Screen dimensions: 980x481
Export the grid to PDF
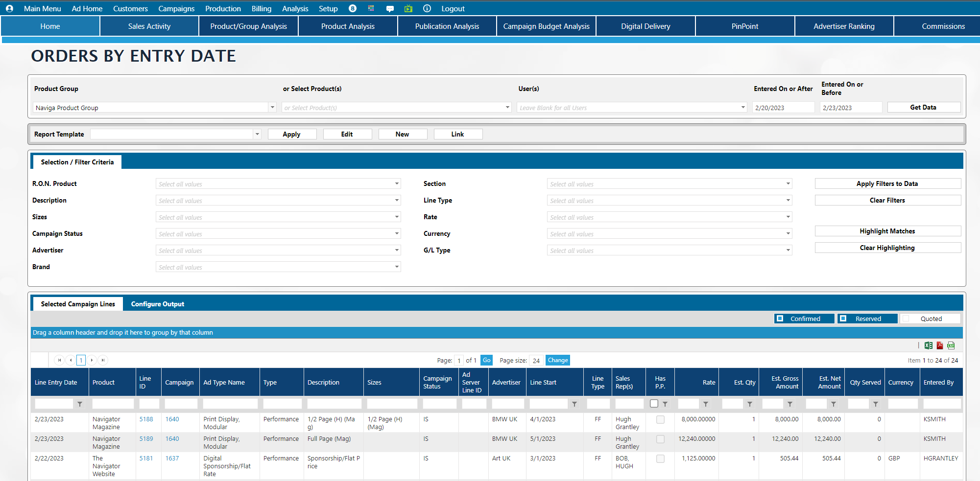click(x=940, y=345)
